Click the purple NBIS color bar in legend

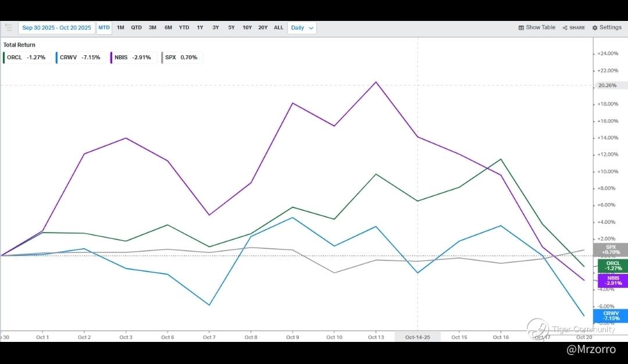coord(111,58)
